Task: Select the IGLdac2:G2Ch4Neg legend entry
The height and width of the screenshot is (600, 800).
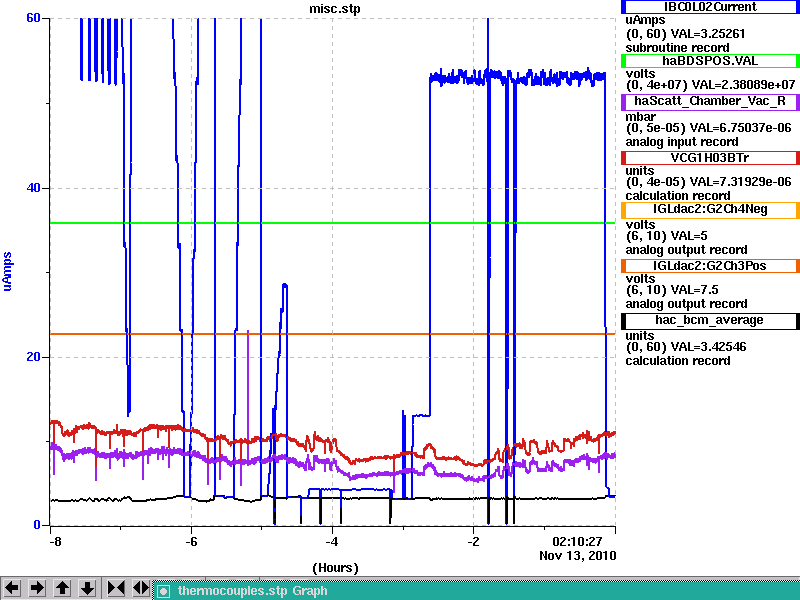Action: click(710, 209)
